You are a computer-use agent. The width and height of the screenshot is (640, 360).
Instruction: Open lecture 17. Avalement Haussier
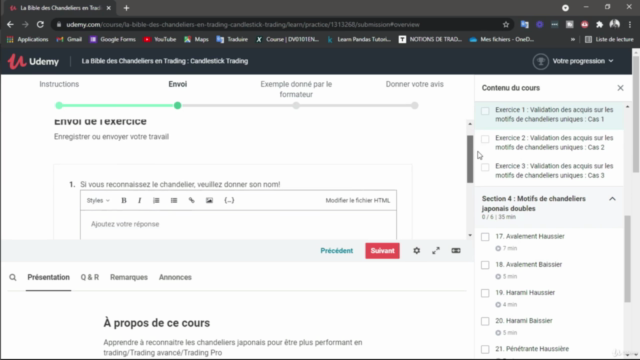[530, 236]
